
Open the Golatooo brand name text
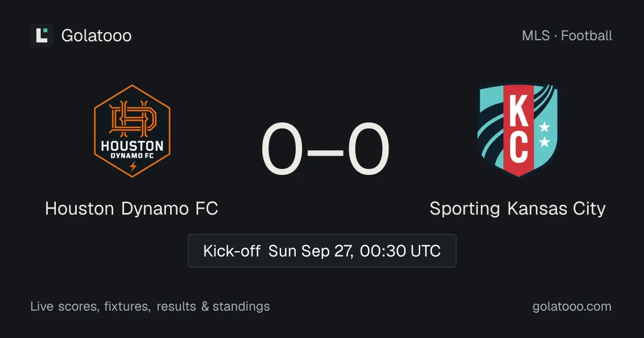pyautogui.click(x=97, y=35)
